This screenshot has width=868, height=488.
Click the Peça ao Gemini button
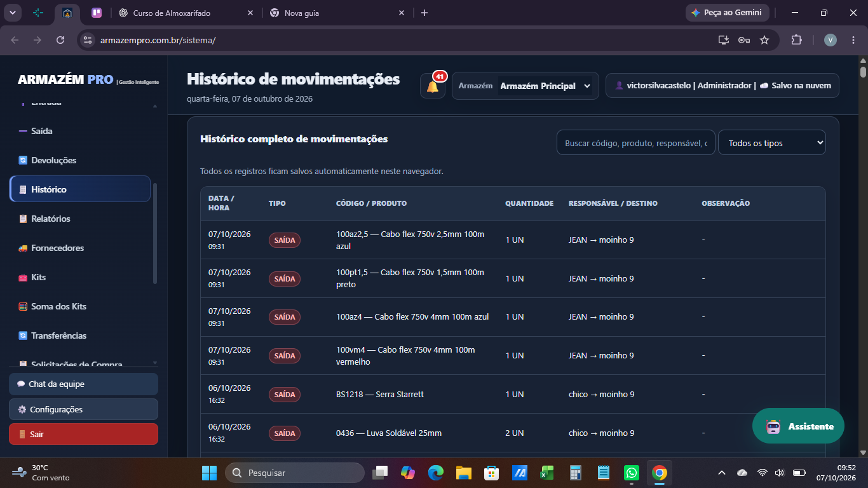point(728,13)
